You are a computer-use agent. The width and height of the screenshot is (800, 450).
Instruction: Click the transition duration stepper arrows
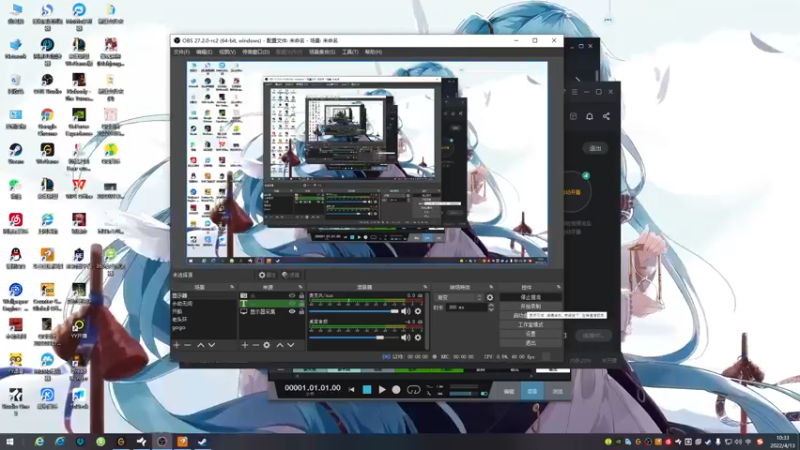pyautogui.click(x=491, y=308)
